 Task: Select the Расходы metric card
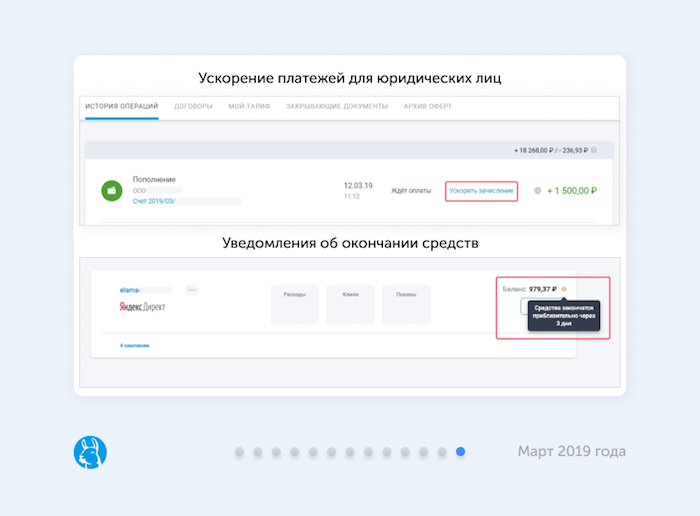295,304
